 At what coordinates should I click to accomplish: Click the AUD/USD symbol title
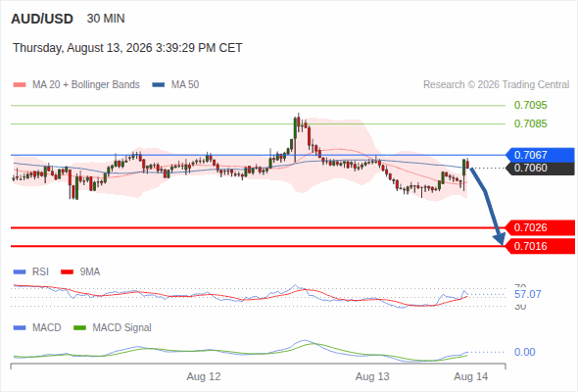pos(42,19)
